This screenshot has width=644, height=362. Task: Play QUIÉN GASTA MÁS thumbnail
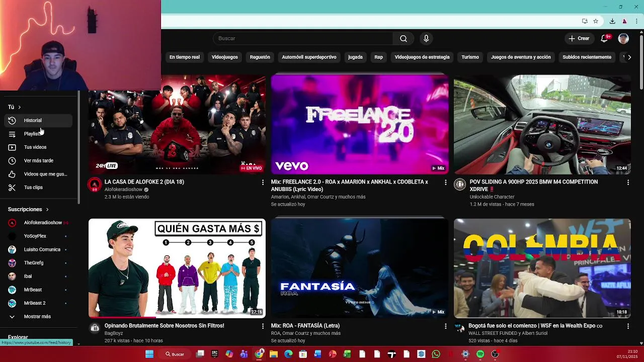[177, 268]
